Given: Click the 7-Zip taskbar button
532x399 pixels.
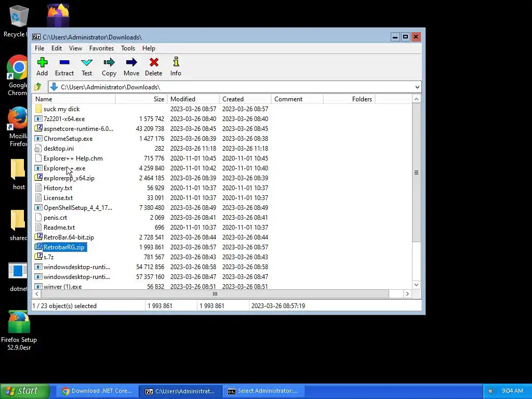Looking at the screenshot, I should click(x=180, y=391).
